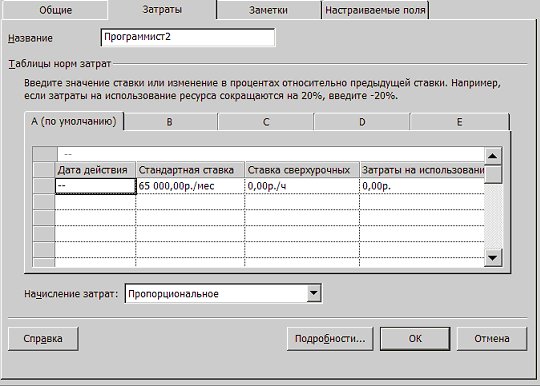Screen dimensions: 540x386
Task: Select the Дата действия first cell
Action: tap(95, 186)
